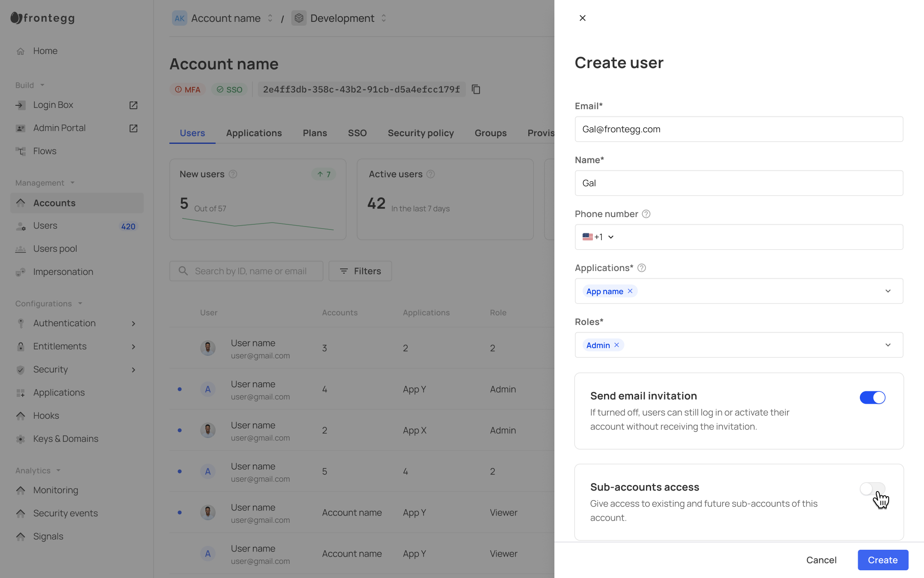The width and height of the screenshot is (924, 578).
Task: Click the Cancel button
Action: (x=821, y=560)
